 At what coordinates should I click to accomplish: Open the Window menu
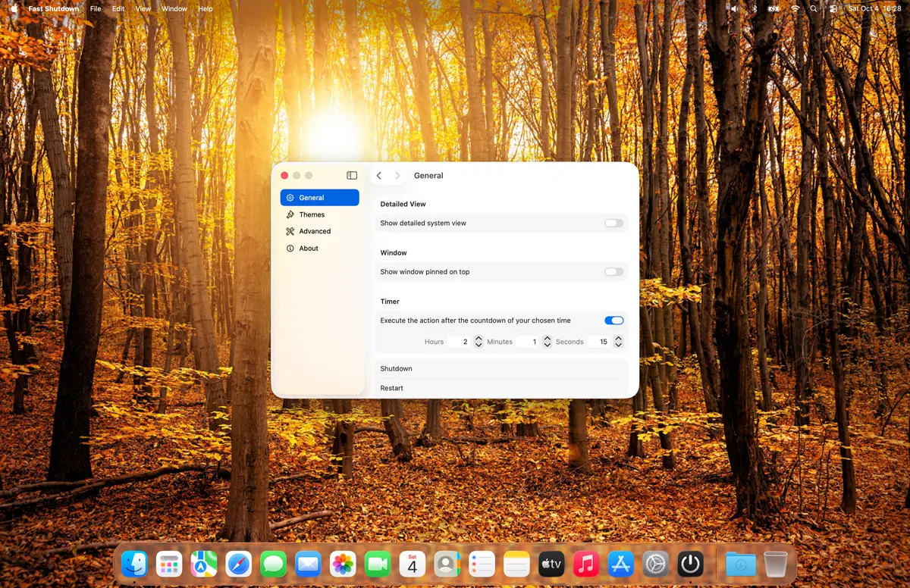pyautogui.click(x=174, y=9)
